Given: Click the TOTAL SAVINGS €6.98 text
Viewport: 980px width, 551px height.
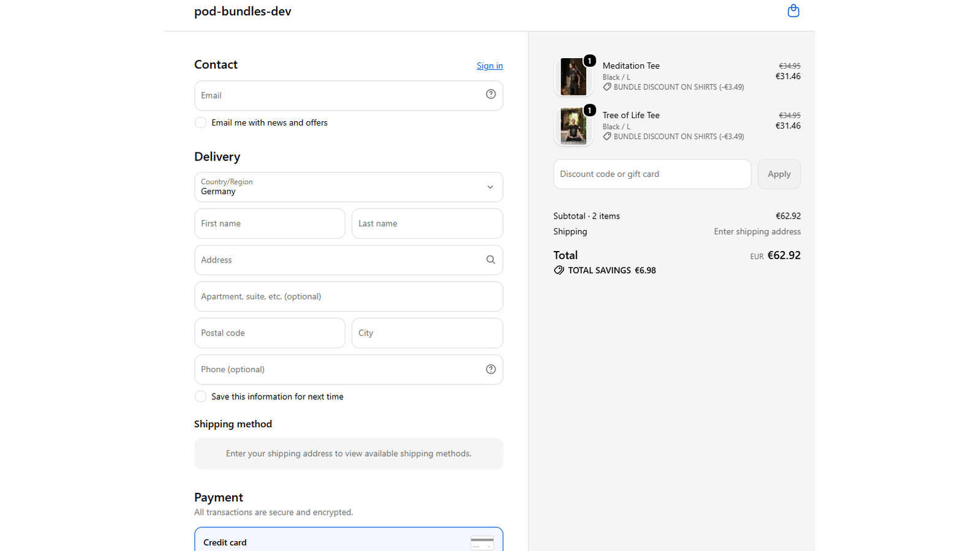Looking at the screenshot, I should click(612, 270).
